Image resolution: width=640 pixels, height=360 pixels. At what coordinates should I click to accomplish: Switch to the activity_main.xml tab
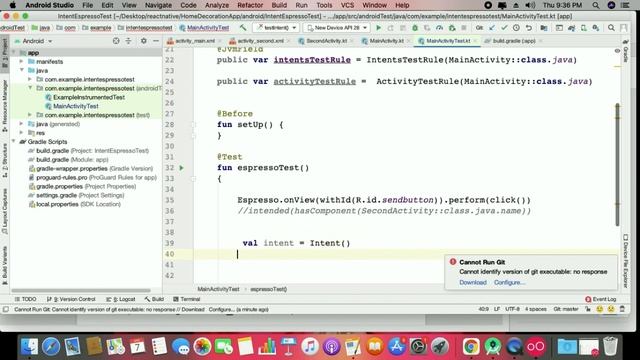click(195, 41)
